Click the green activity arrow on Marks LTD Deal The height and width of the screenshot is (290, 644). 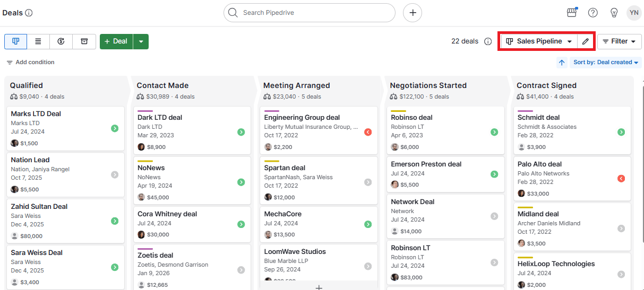tap(115, 128)
